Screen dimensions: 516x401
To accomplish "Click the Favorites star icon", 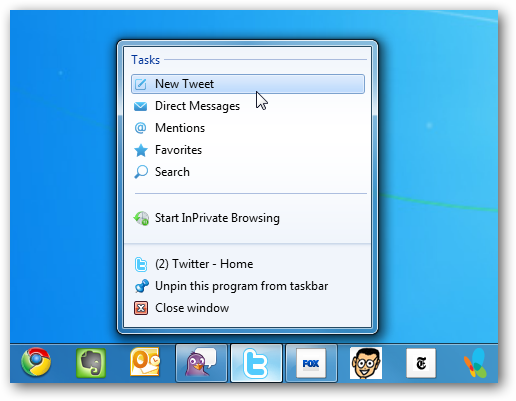I will tap(141, 150).
